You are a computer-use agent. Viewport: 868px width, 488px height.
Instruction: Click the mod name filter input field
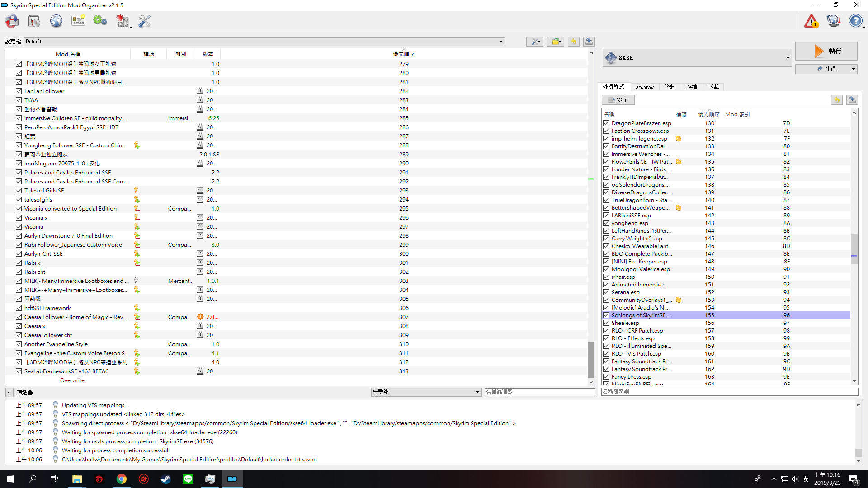539,392
